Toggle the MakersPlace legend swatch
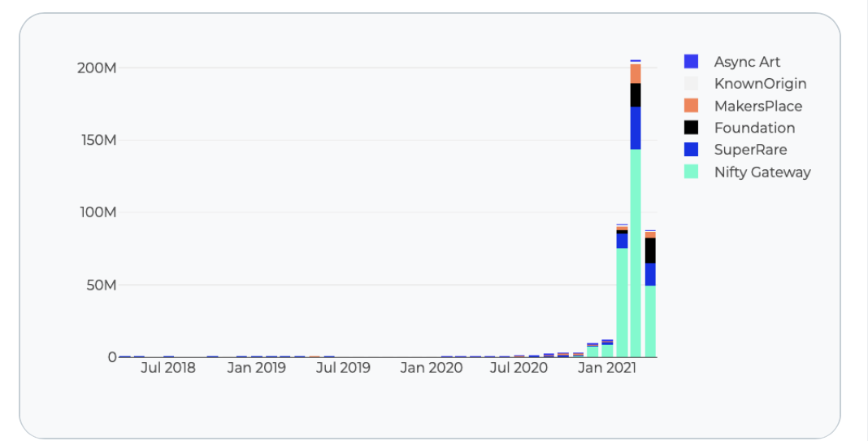The image size is (868, 441). tap(691, 106)
